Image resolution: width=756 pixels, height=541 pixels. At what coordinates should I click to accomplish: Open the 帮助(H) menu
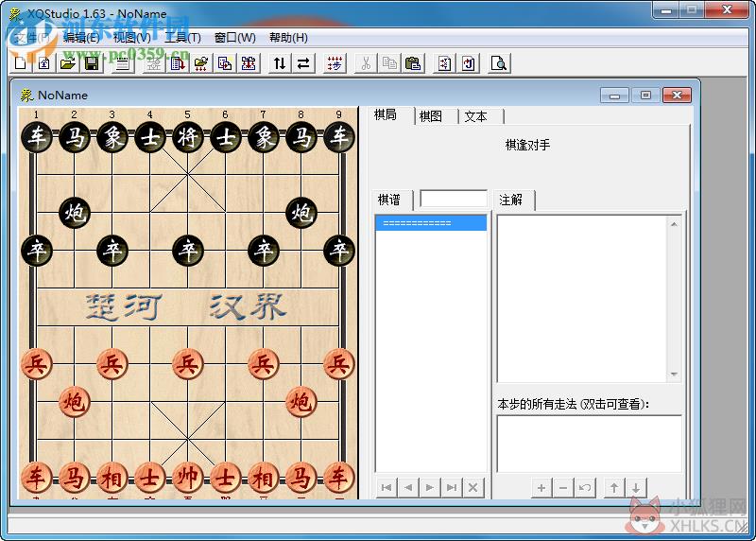pyautogui.click(x=288, y=38)
